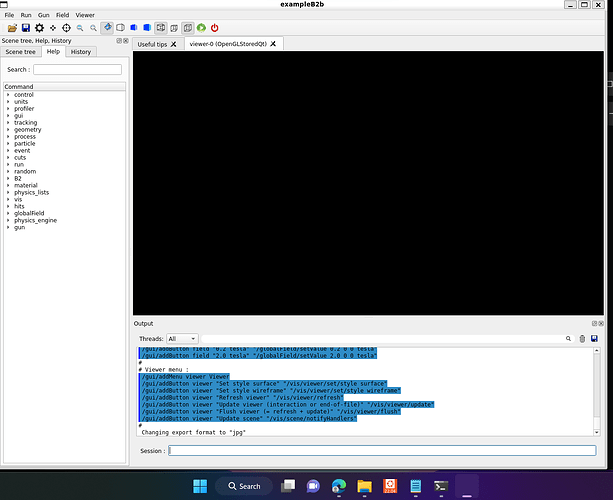Enable orthographic projection icon
Image resolution: width=613 pixels, height=500 pixels.
click(x=188, y=28)
